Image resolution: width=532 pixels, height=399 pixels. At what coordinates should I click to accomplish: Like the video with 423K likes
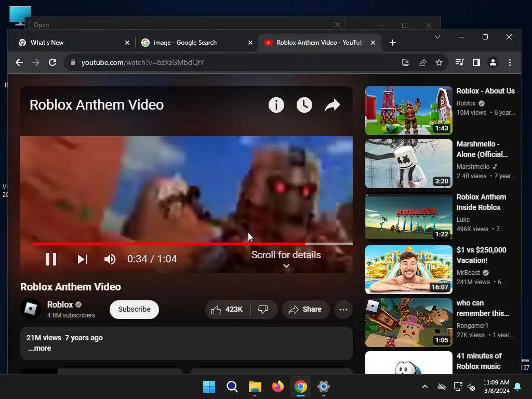227,310
